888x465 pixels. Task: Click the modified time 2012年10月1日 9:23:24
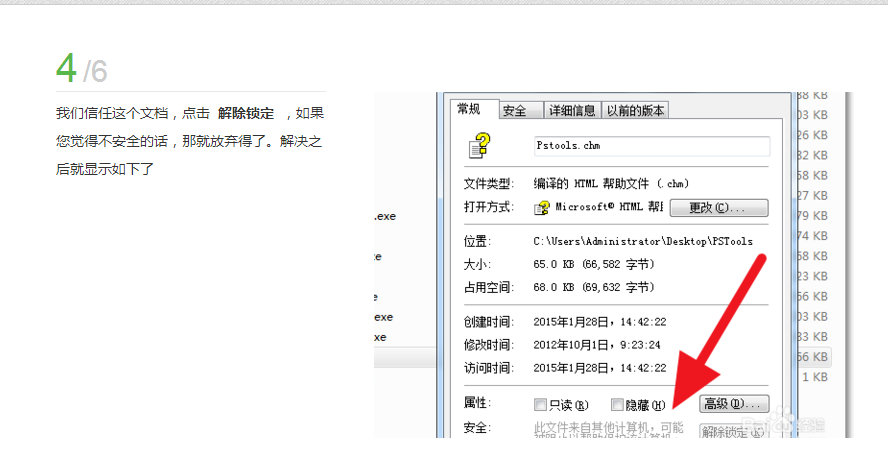click(596, 345)
